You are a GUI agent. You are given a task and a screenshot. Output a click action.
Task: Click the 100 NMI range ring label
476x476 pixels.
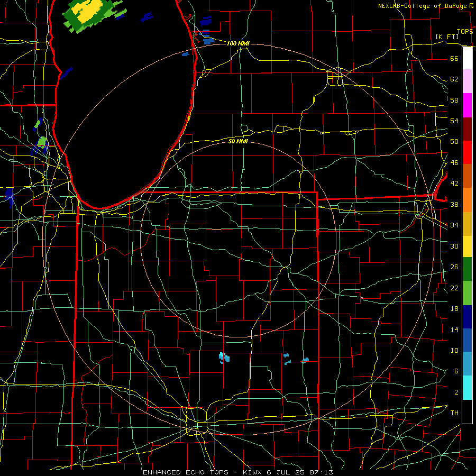[x=238, y=43]
